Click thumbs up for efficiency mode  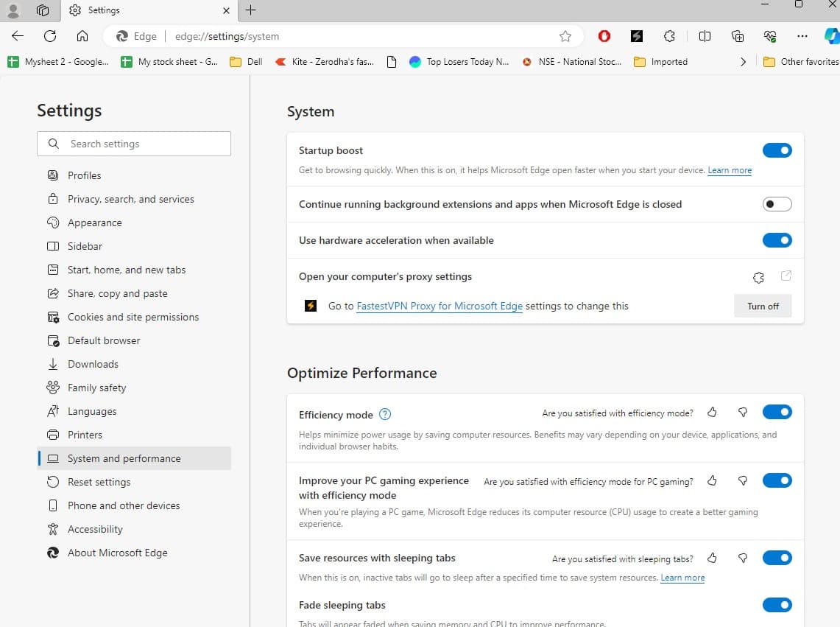pos(712,413)
